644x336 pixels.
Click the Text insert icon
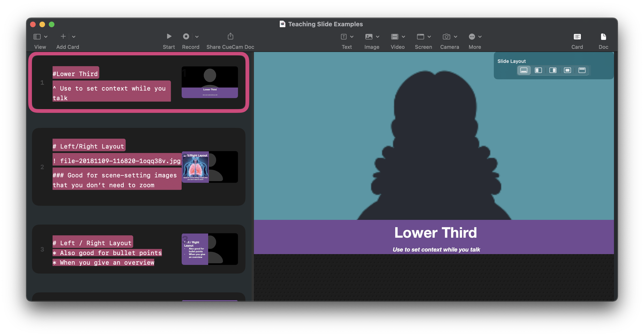[344, 37]
